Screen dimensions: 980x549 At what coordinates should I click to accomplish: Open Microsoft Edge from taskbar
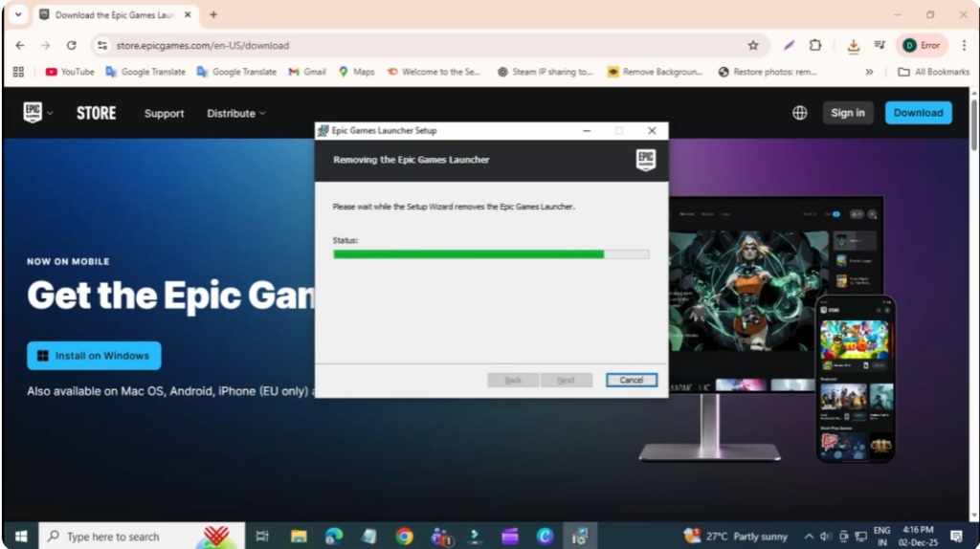click(x=334, y=537)
